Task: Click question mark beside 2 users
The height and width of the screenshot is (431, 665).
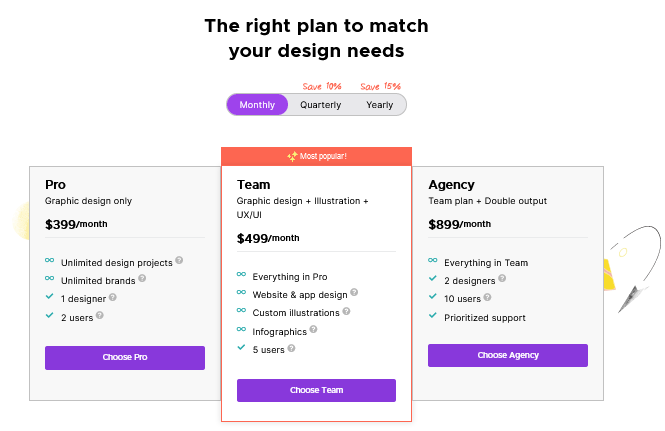Action: point(100,315)
